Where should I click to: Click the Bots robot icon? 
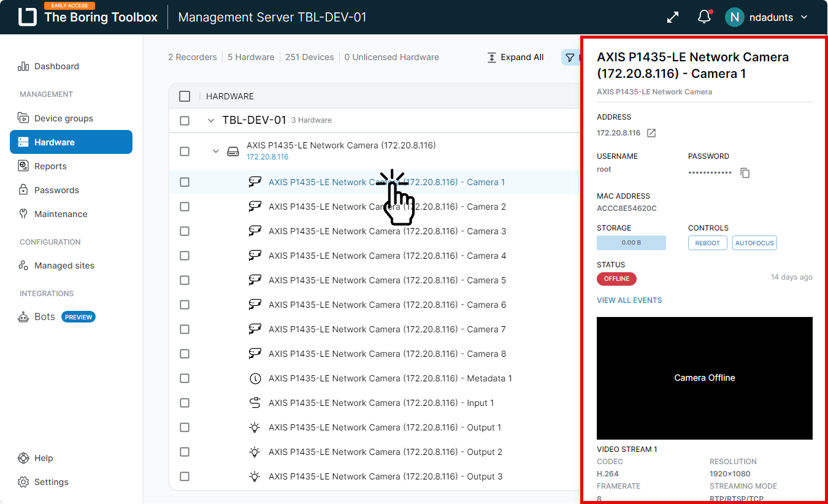23,317
